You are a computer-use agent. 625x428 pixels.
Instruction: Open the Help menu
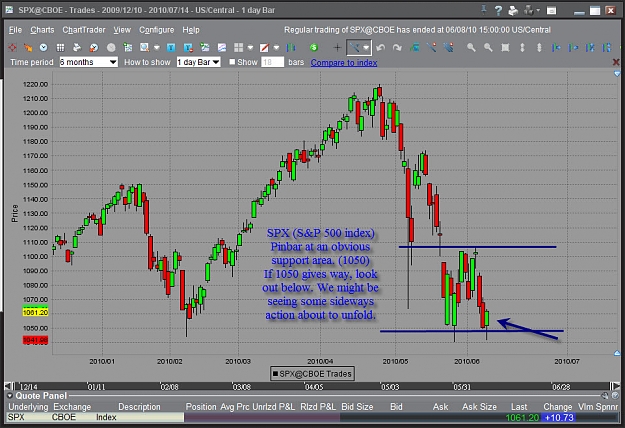191,30
